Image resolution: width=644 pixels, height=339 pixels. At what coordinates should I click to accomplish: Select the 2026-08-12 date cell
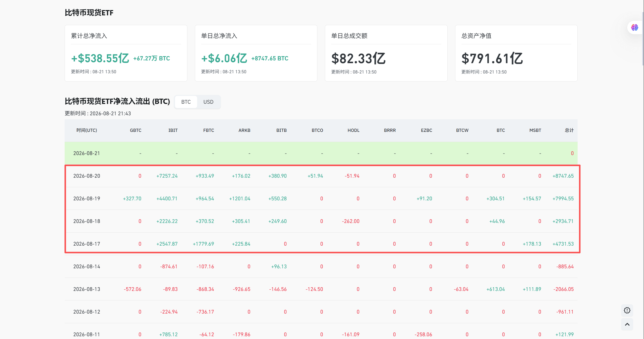87,312
